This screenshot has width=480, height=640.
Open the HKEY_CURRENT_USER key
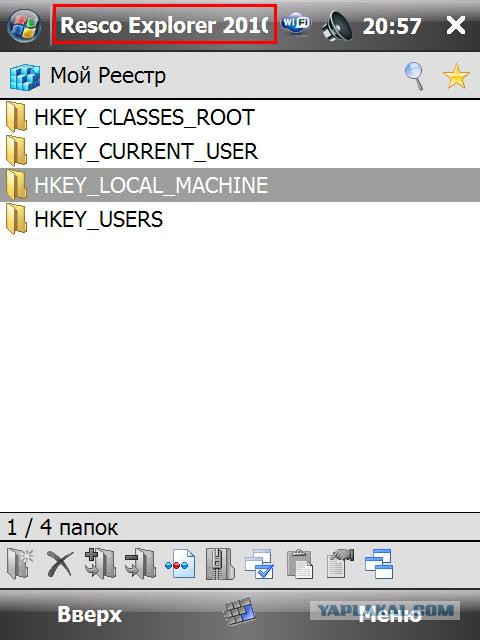(x=240, y=151)
